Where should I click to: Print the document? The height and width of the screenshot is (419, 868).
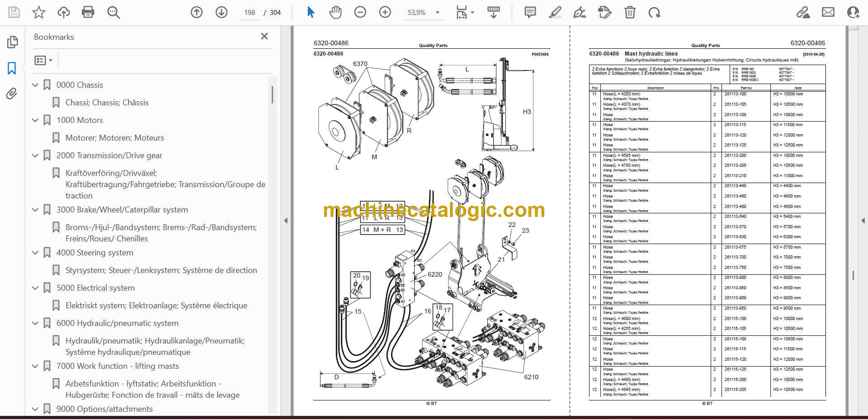[88, 12]
